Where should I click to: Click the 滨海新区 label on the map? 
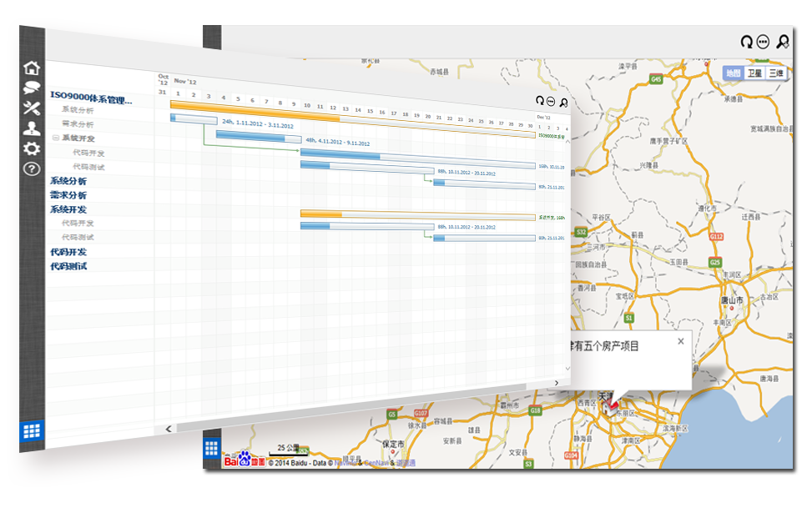pyautogui.click(x=675, y=429)
